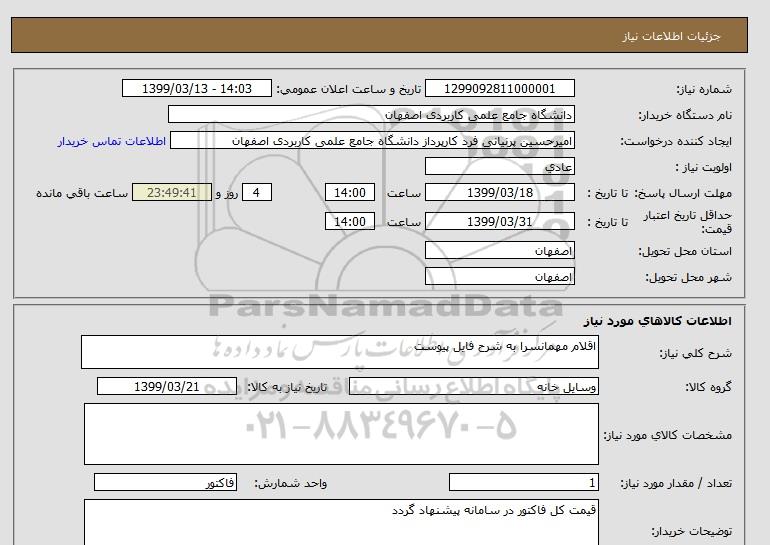Select the label شرح کلی نیاز

tap(695, 353)
